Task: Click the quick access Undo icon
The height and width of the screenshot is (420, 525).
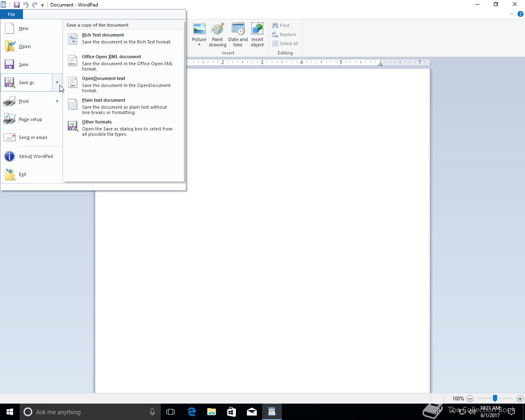Action: 26,5
